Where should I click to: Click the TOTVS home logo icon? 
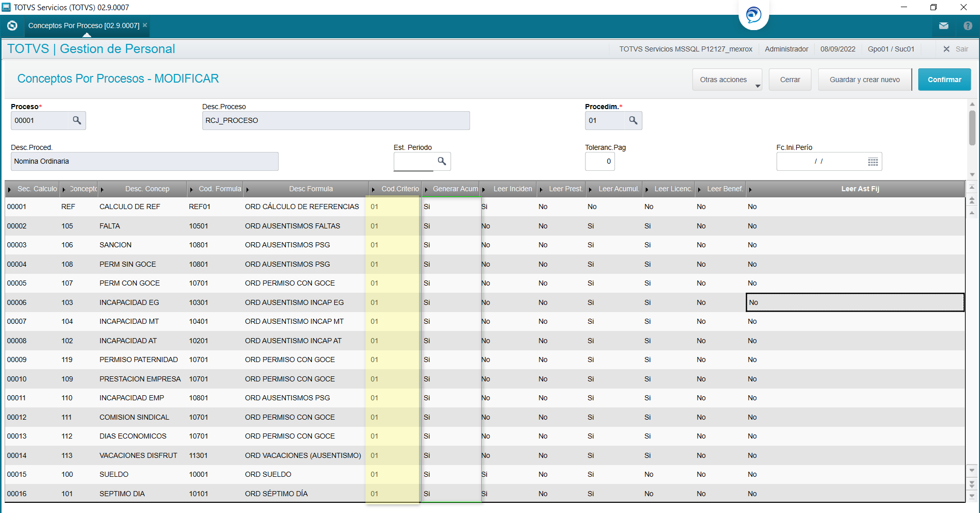[x=12, y=25]
